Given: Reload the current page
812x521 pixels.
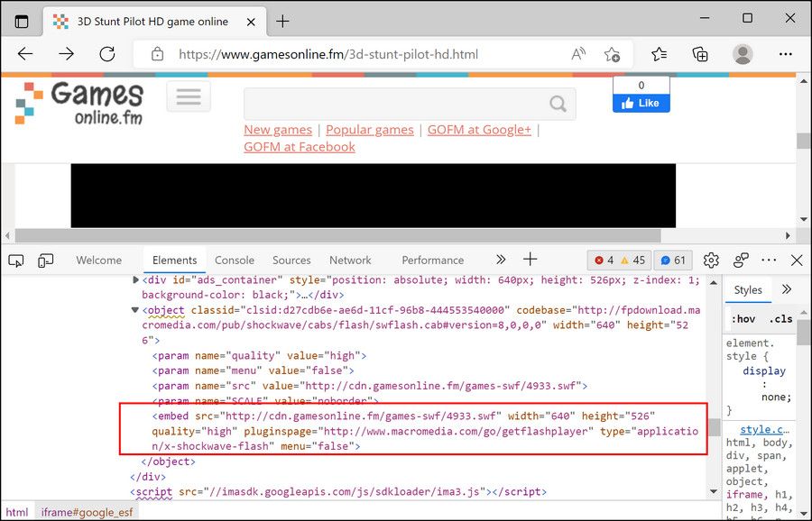Looking at the screenshot, I should [107, 53].
